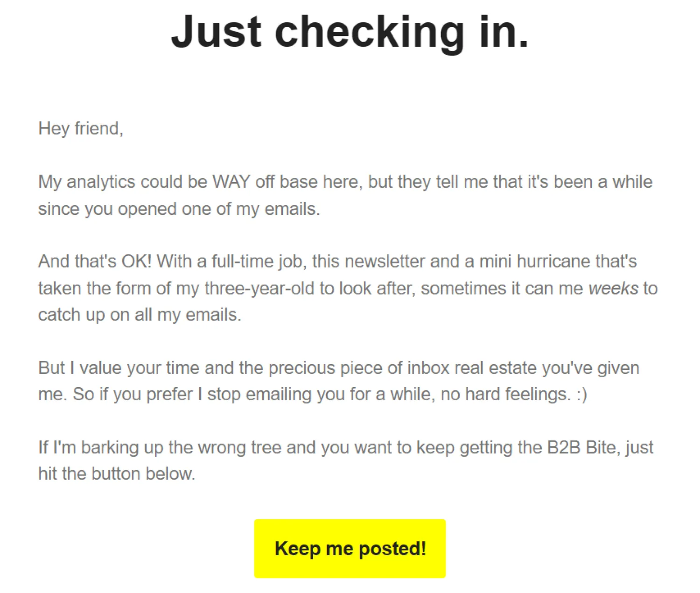
Task: Click the phrase catch up on all my emails
Action: 140,315
